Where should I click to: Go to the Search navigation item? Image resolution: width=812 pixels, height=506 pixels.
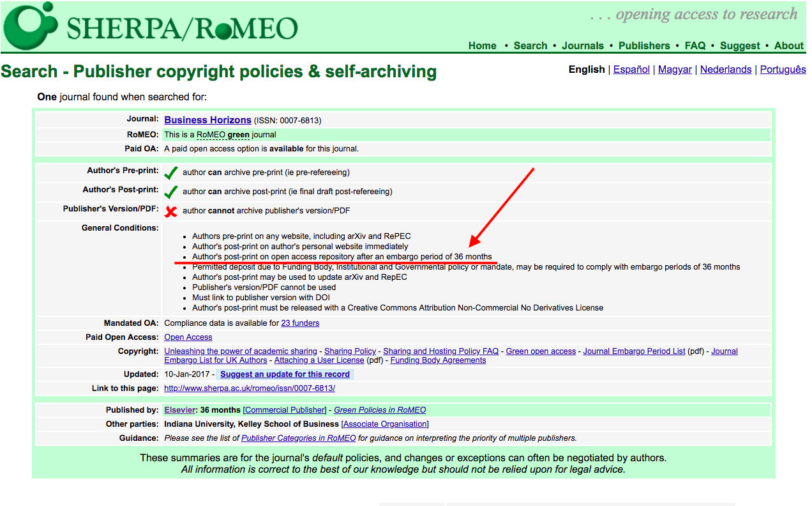pyautogui.click(x=530, y=45)
